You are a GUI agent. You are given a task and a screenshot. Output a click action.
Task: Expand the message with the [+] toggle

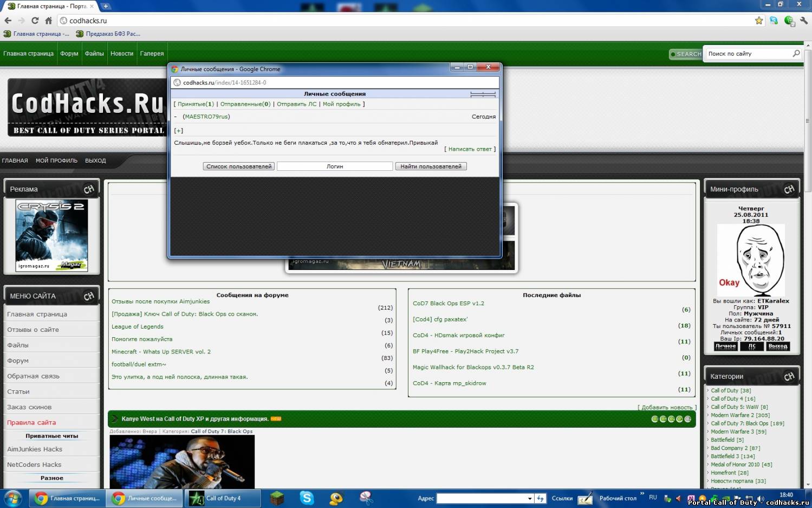[x=179, y=131]
